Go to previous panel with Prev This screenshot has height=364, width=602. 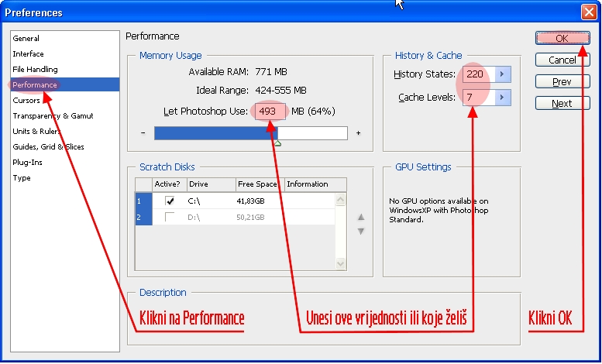click(x=562, y=82)
